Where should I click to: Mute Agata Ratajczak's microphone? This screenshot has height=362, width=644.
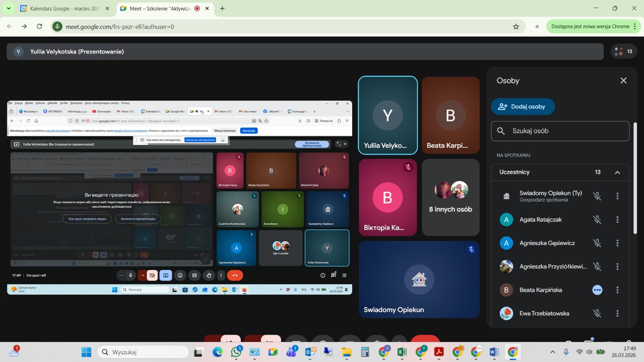tap(597, 220)
